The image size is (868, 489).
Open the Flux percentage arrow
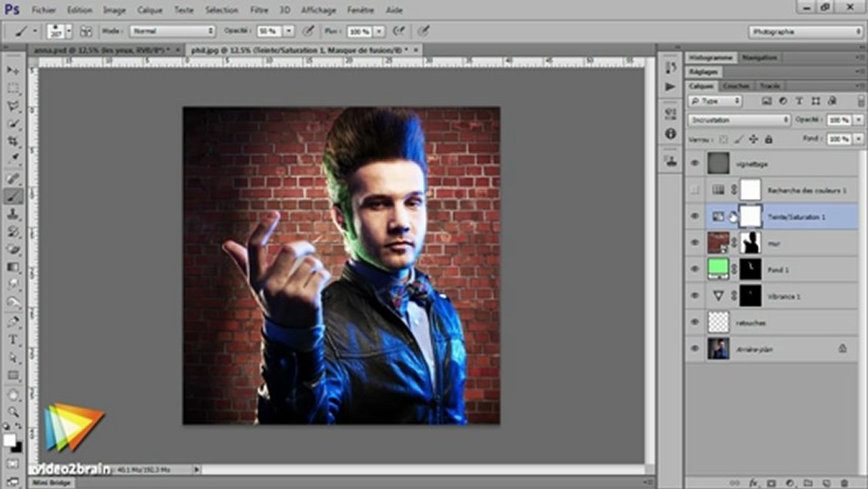379,31
